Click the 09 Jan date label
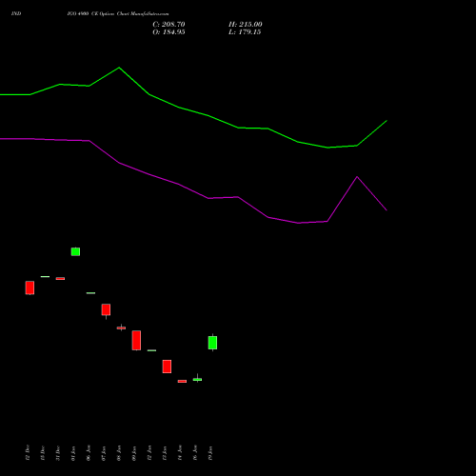Viewport: 476px width, 476px height. tap(134, 453)
